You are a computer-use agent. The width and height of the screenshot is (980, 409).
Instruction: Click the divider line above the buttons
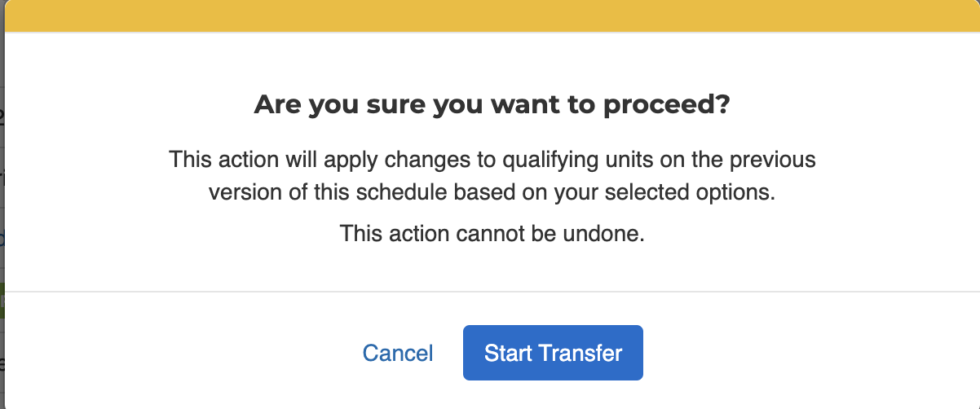pyautogui.click(x=492, y=291)
